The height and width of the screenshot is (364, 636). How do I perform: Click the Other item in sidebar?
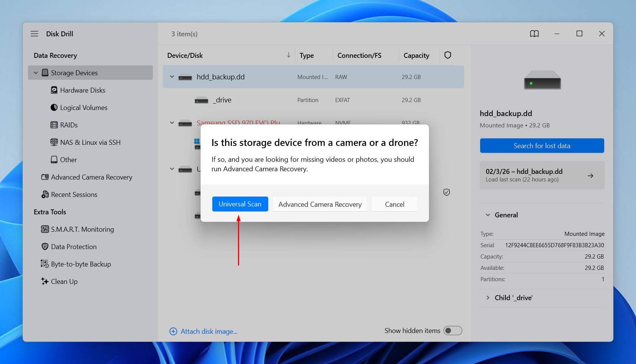point(68,160)
